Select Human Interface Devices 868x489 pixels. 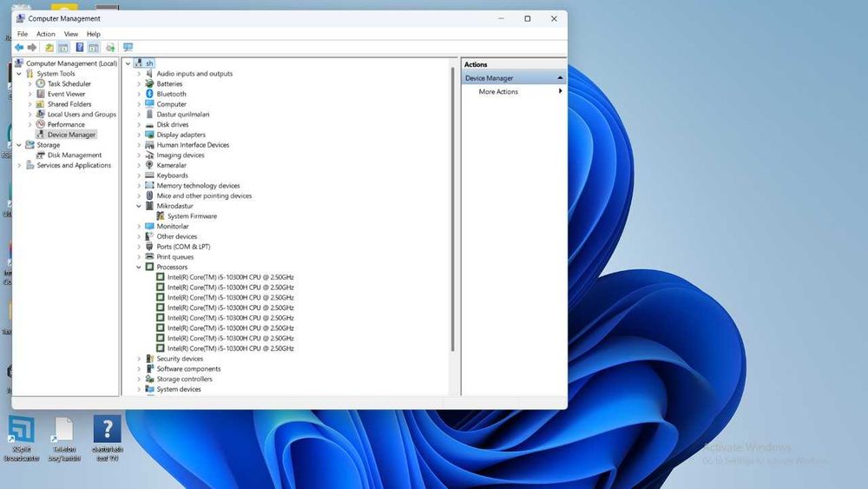pos(193,145)
